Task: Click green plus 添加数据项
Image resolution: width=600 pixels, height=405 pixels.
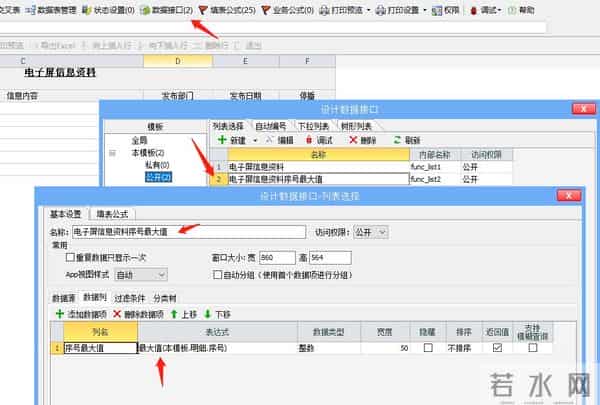Action: [60, 314]
